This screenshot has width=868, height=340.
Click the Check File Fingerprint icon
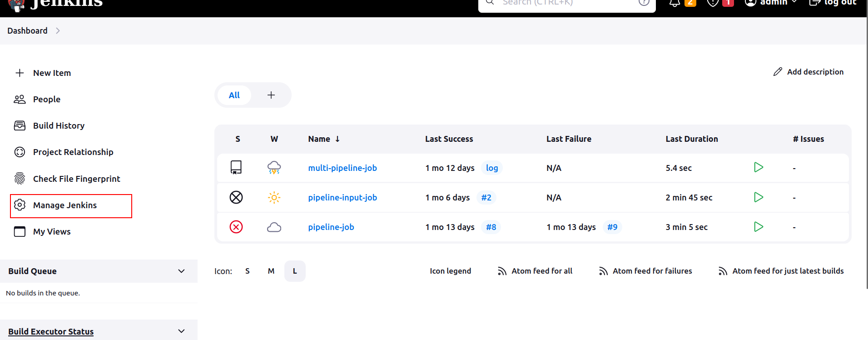coord(20,179)
